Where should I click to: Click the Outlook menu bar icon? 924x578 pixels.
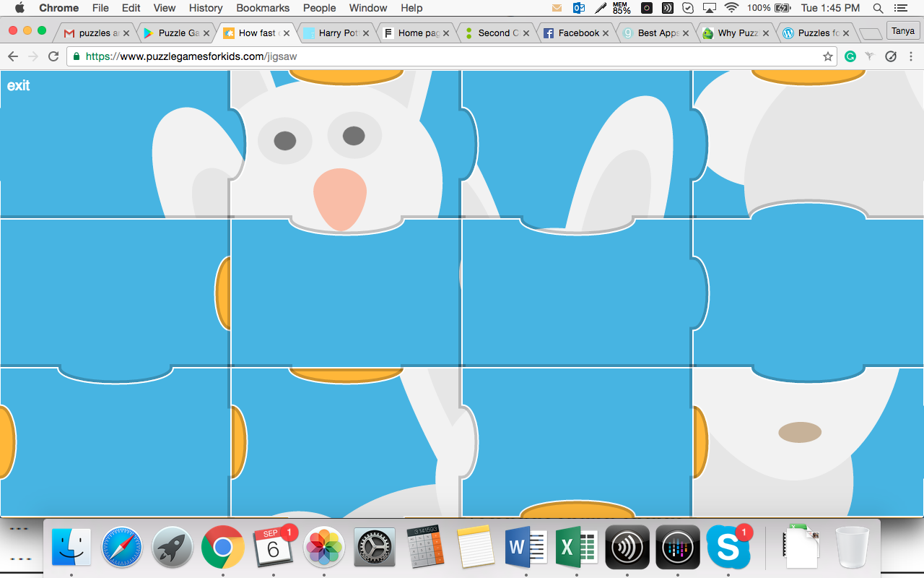point(578,8)
